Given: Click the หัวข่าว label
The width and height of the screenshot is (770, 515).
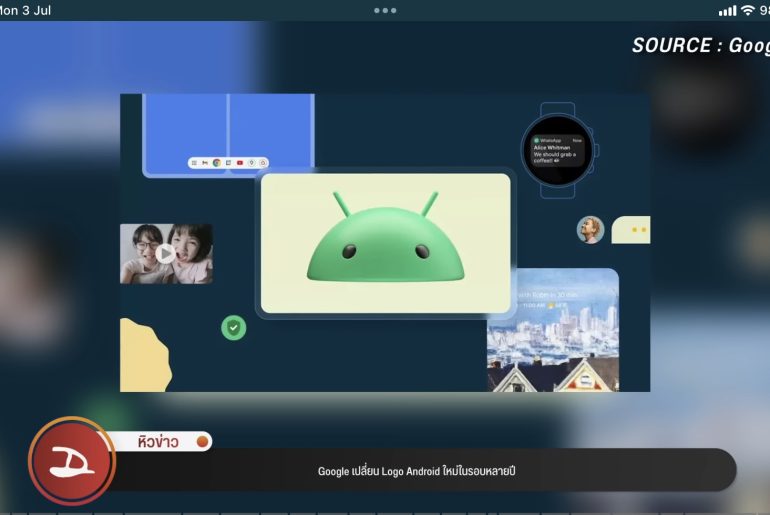Looking at the screenshot, I should point(158,442).
